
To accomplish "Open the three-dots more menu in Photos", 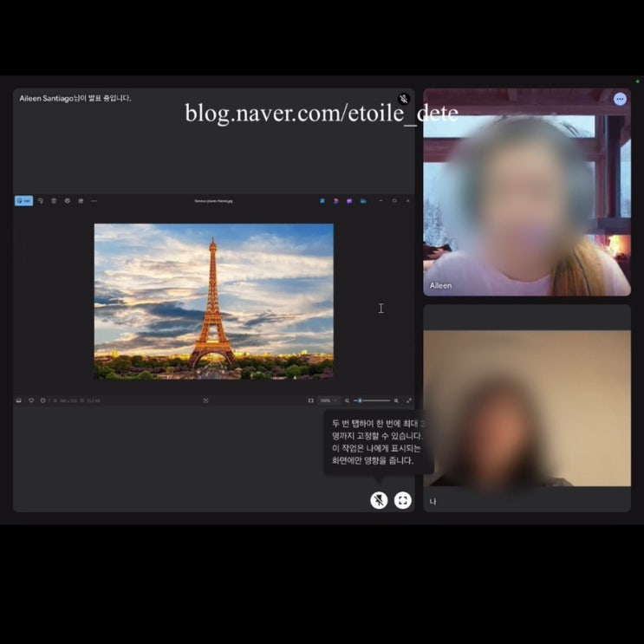I will tap(94, 201).
